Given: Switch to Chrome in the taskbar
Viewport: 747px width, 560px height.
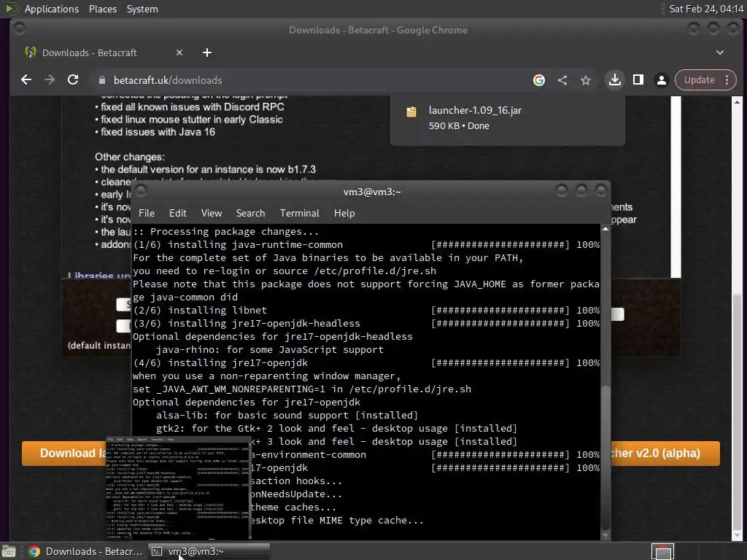Looking at the screenshot, I should click(86, 551).
